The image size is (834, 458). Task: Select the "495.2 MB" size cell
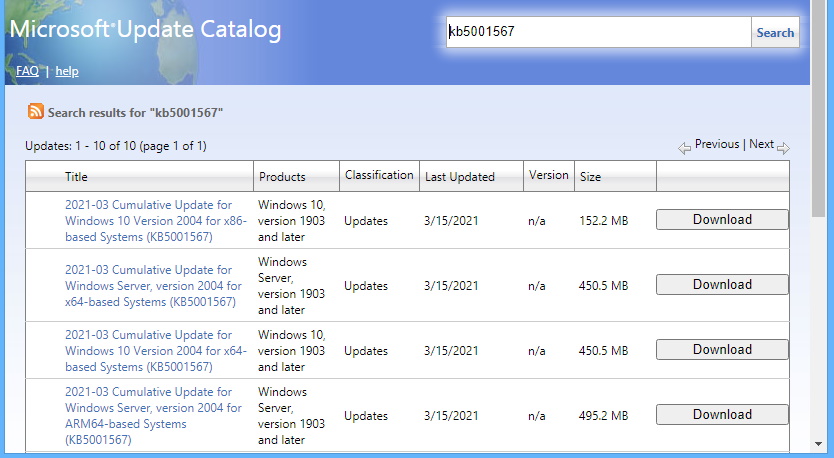[604, 415]
